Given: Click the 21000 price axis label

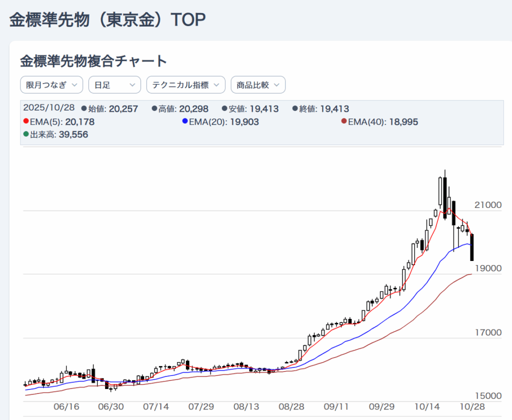Looking at the screenshot, I should [x=487, y=205].
